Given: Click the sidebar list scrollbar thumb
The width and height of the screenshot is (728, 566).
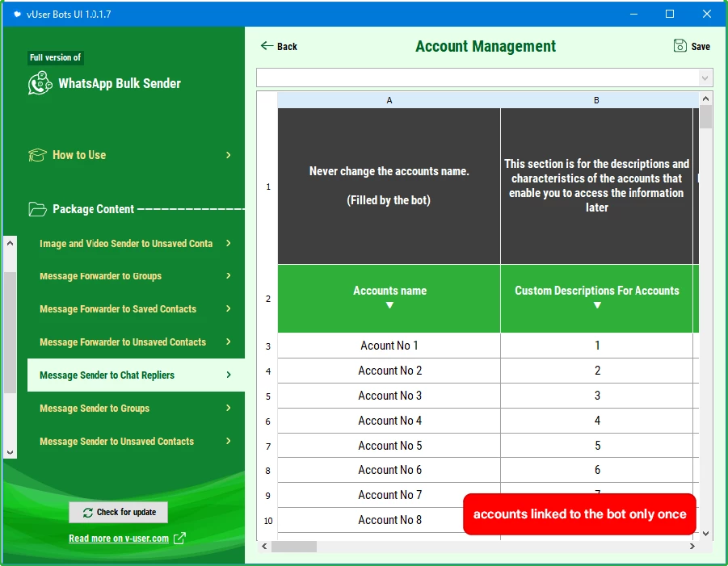Looking at the screenshot, I should (10, 332).
